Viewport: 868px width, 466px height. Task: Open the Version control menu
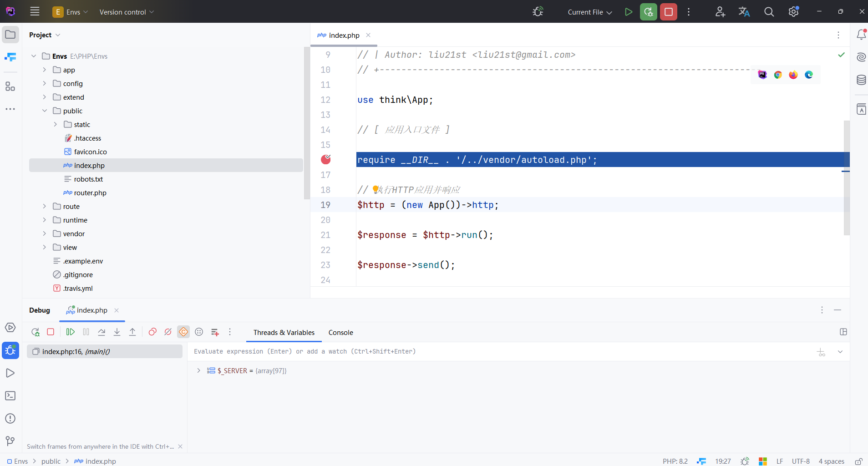click(x=127, y=12)
